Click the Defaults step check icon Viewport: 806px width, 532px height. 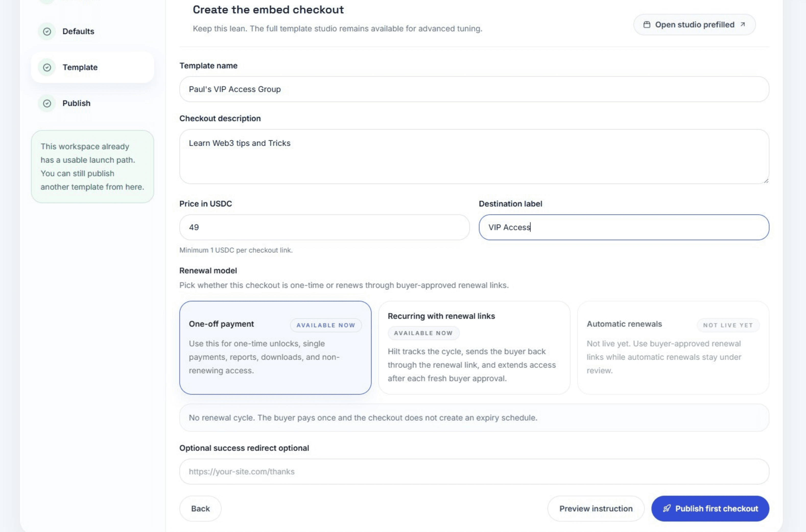[x=47, y=32]
